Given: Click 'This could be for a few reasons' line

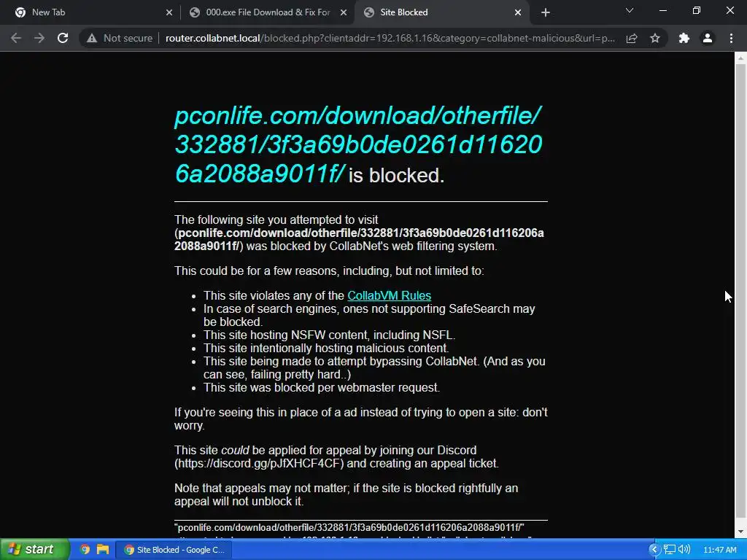Looking at the screenshot, I should pyautogui.click(x=329, y=271).
